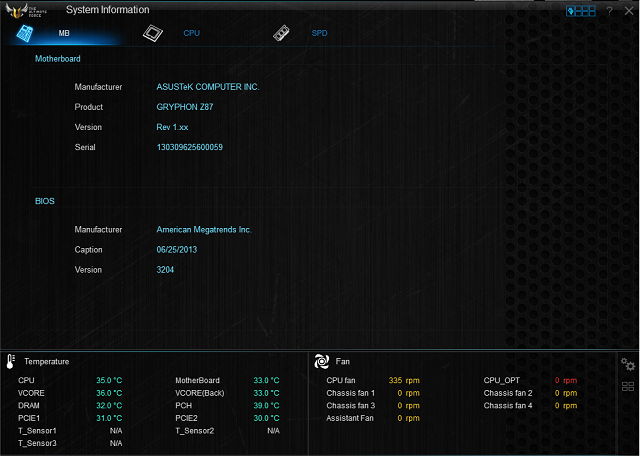Select the CPU temperature reading
The image size is (640, 456).
tap(109, 381)
